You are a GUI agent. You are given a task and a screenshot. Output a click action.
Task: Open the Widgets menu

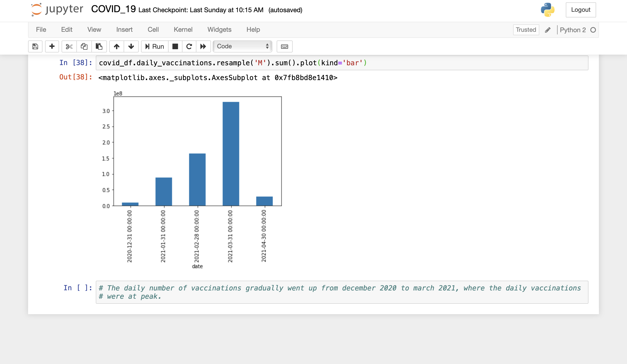pos(219,30)
